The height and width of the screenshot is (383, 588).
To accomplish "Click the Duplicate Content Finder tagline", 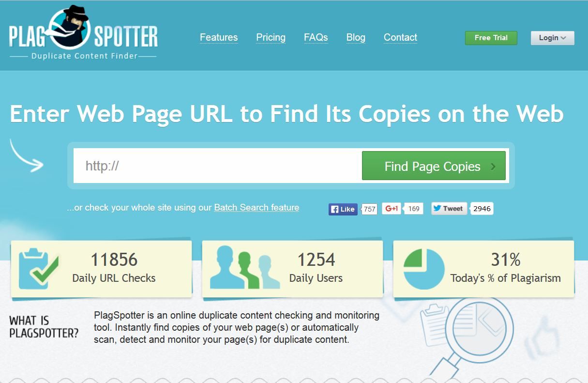I will 85,56.
